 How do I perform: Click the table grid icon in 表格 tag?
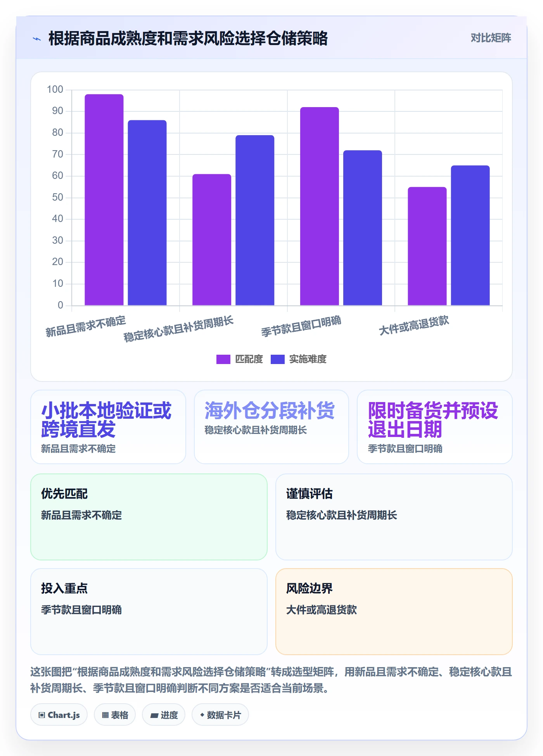coord(105,715)
